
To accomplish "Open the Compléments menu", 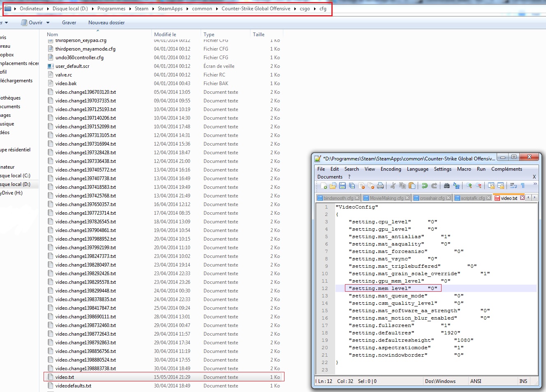I will click(507, 169).
